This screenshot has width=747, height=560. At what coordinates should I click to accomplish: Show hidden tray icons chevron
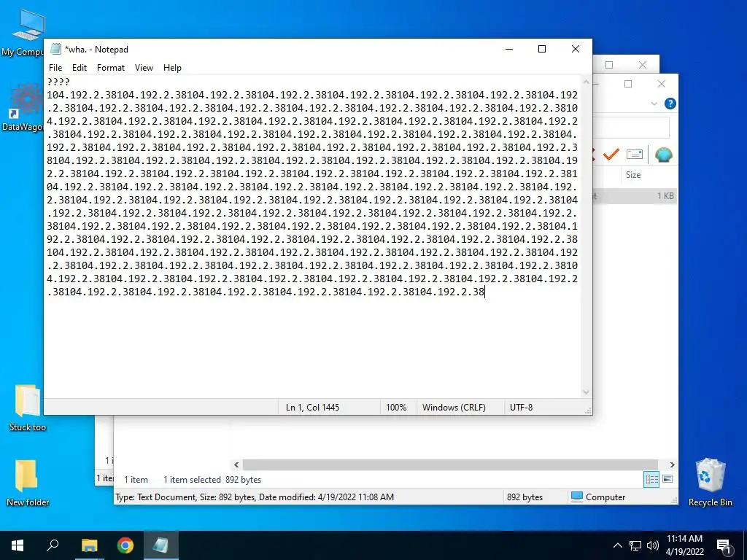point(617,545)
